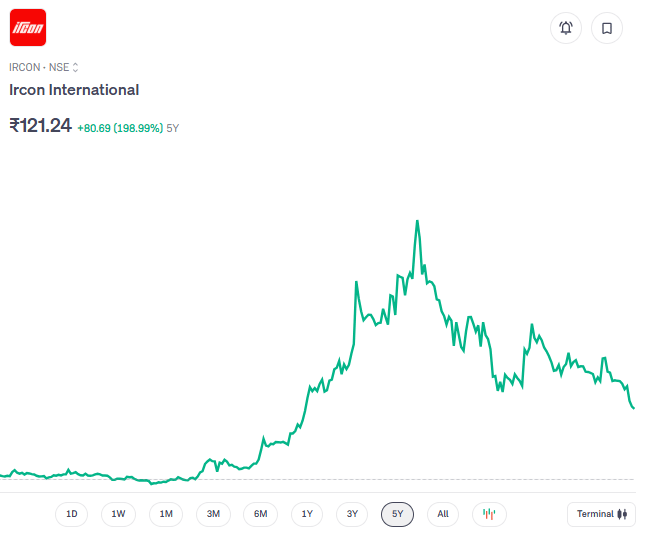Image resolution: width=657 pixels, height=540 pixels.
Task: Select the 1D time range
Action: 72,514
